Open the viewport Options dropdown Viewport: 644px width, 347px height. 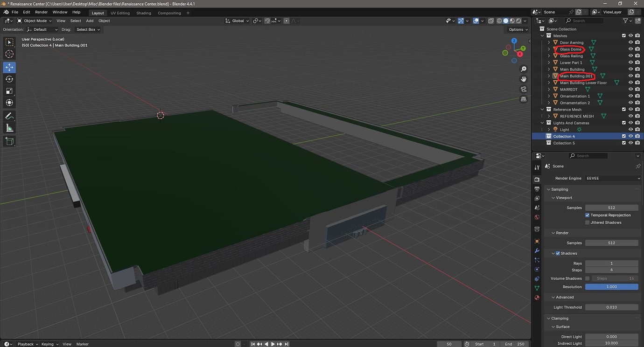coord(518,29)
